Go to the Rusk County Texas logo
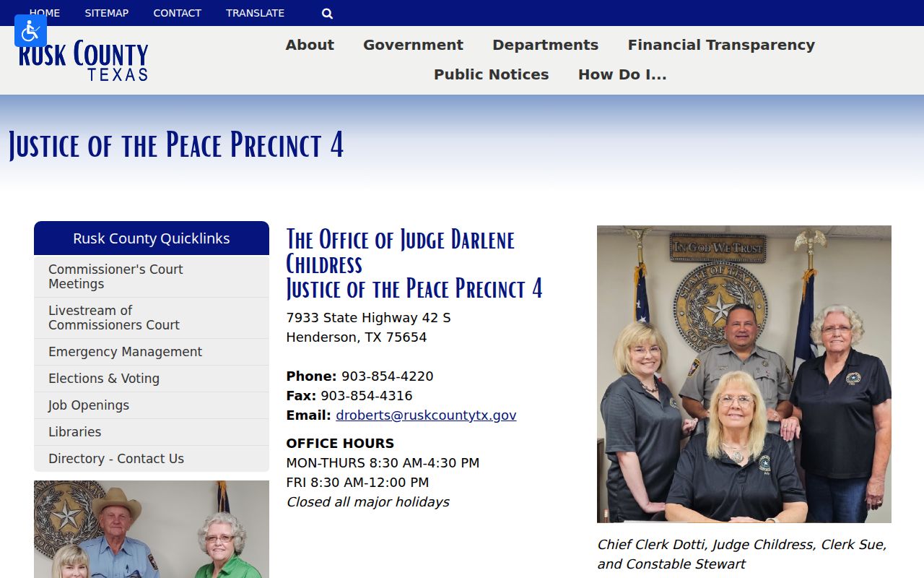This screenshot has width=924, height=578. (x=83, y=61)
